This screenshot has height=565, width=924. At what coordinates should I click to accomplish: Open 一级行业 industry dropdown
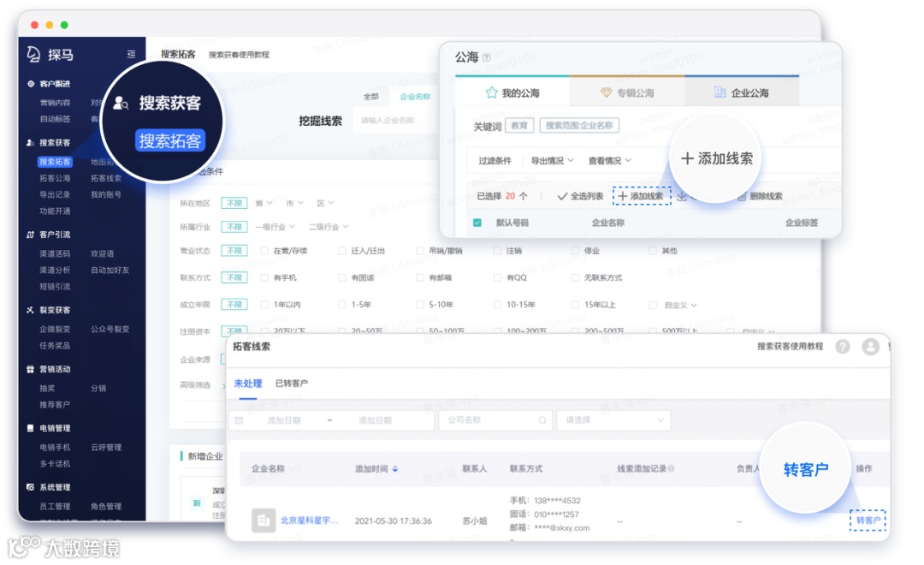point(275,227)
